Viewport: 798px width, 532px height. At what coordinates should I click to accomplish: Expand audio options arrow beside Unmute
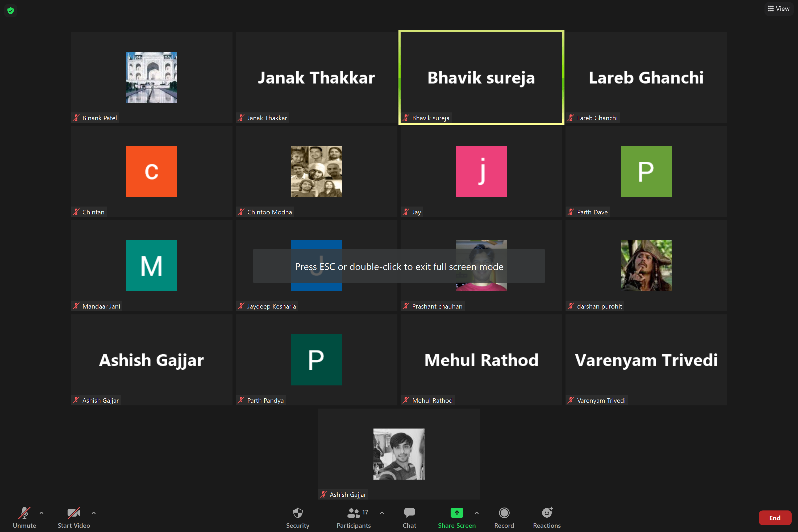(41, 513)
